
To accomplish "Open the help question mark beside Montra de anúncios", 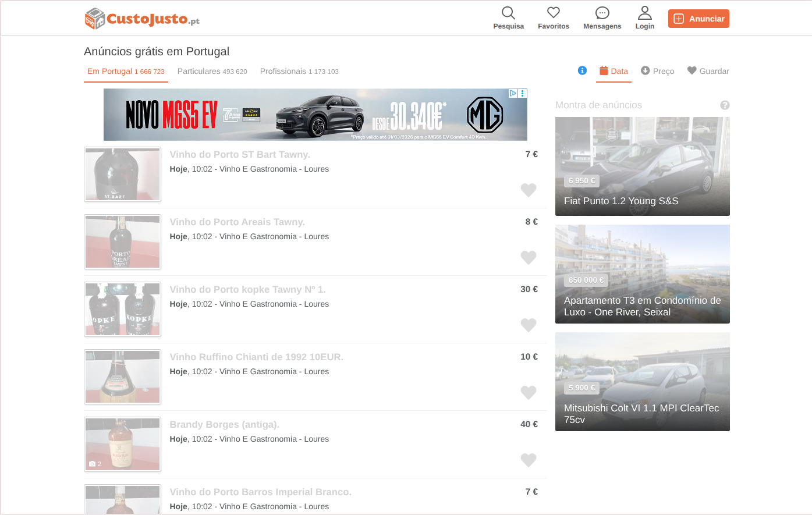I will pyautogui.click(x=725, y=105).
